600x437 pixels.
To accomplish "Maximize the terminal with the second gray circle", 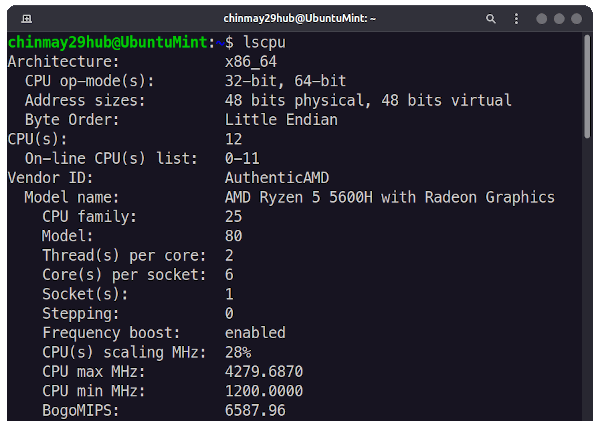I will coord(559,18).
